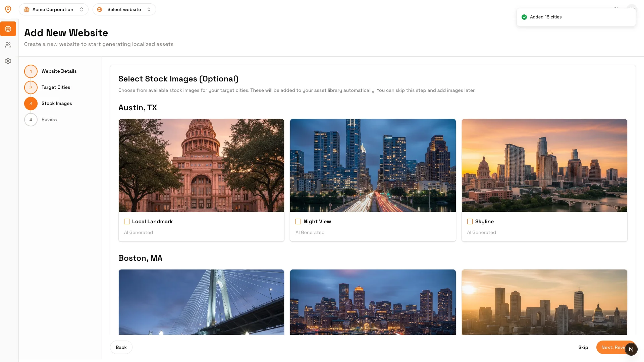Go to the Target Cities step
The image size is (644, 362).
pyautogui.click(x=56, y=87)
